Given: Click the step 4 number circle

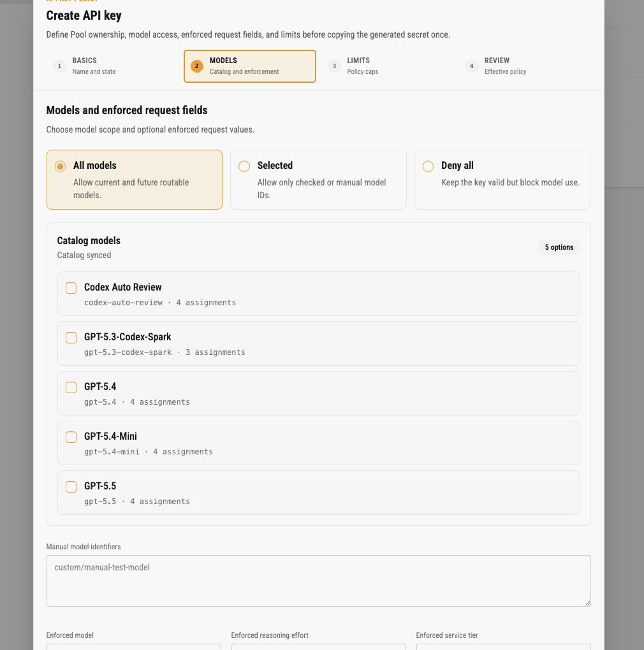Looking at the screenshot, I should 471,66.
